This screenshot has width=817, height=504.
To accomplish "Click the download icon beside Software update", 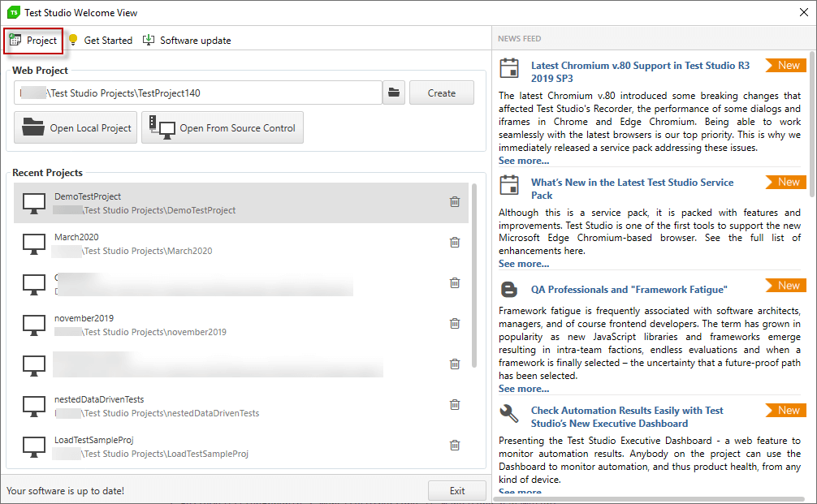I will [x=149, y=40].
